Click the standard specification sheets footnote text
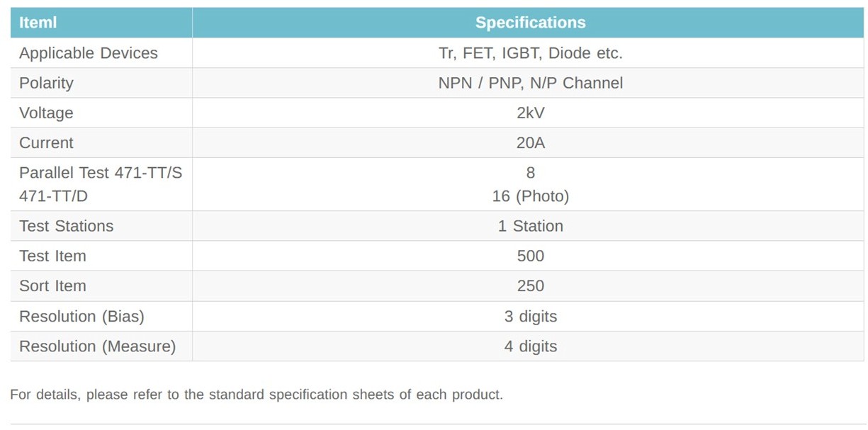Viewport: 868px width, 430px height. click(x=256, y=395)
